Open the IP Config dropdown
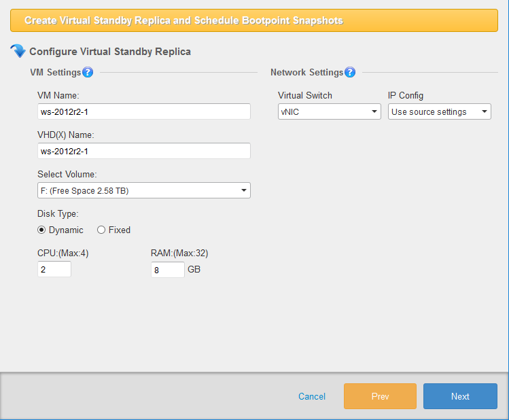This screenshot has width=509, height=420. pos(439,111)
